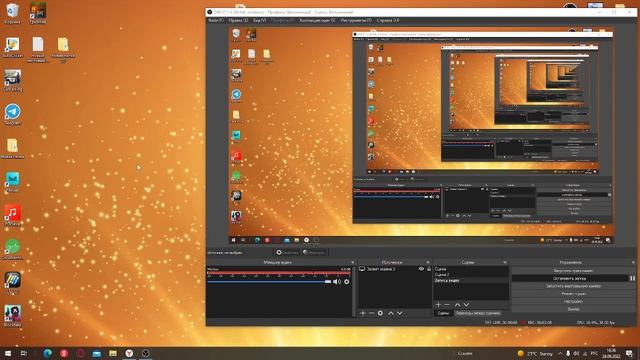640x360 pixels.
Task: Remove the selected source with the minus icon
Action: pos(371,313)
